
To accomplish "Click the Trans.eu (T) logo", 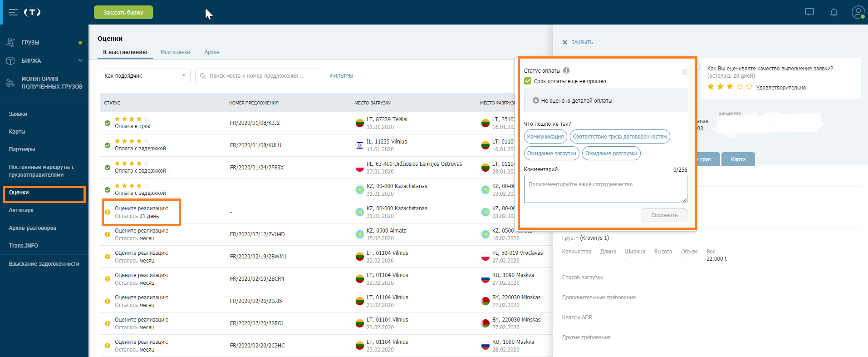I will 32,12.
